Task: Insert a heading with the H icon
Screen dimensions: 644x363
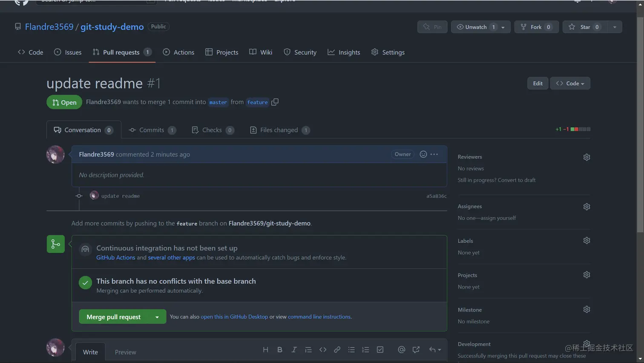Action: [x=265, y=349]
